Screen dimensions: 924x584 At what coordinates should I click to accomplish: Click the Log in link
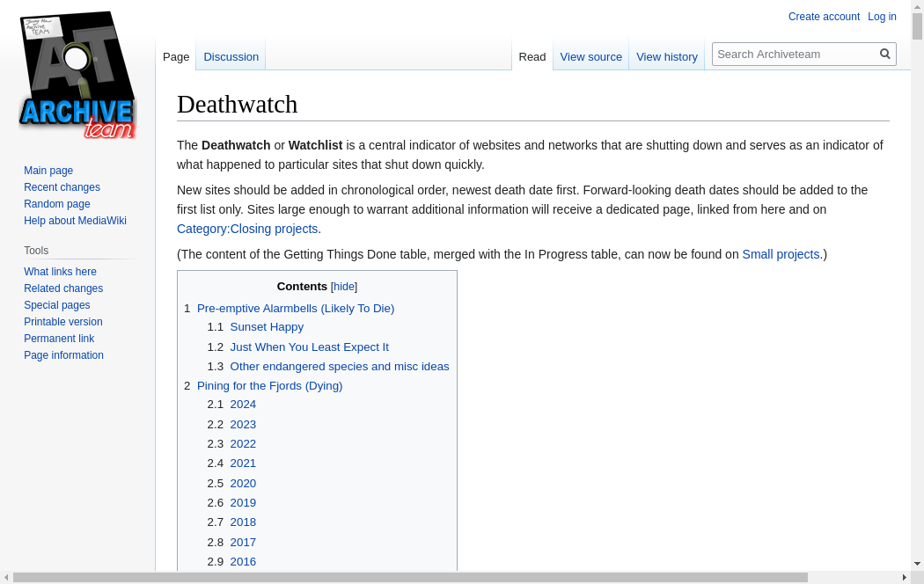(x=882, y=17)
